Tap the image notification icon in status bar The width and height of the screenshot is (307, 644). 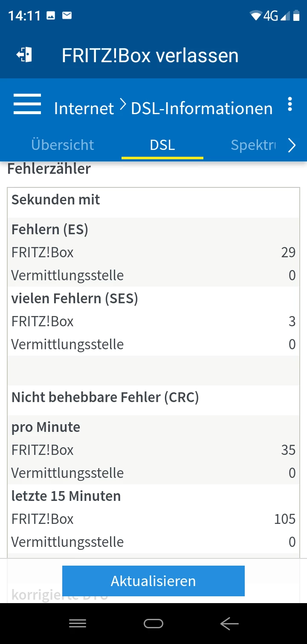click(x=51, y=16)
